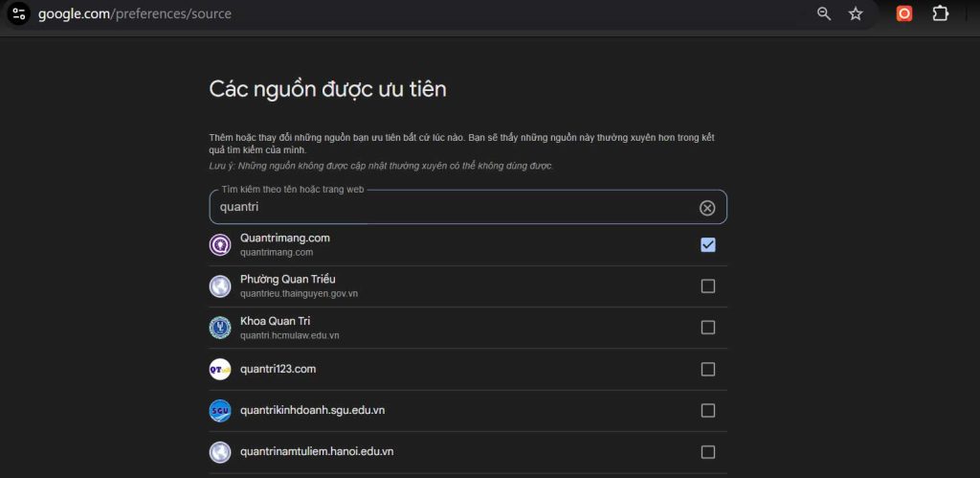Click the quantri123.com QT logo
980x478 pixels.
pyautogui.click(x=220, y=369)
